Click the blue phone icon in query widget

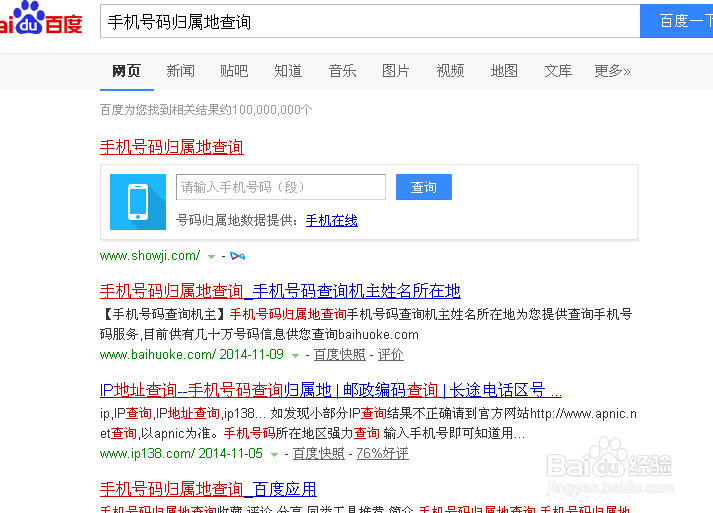click(138, 202)
